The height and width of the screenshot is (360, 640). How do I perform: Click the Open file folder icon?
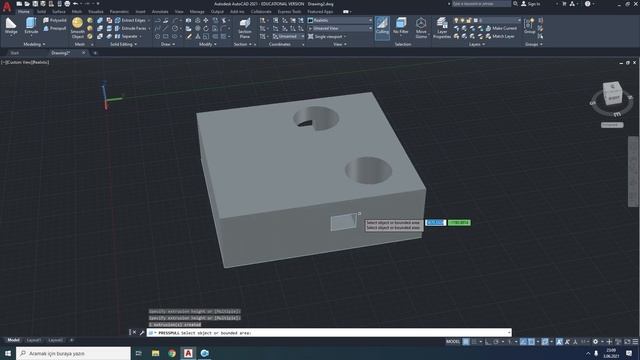27,4
